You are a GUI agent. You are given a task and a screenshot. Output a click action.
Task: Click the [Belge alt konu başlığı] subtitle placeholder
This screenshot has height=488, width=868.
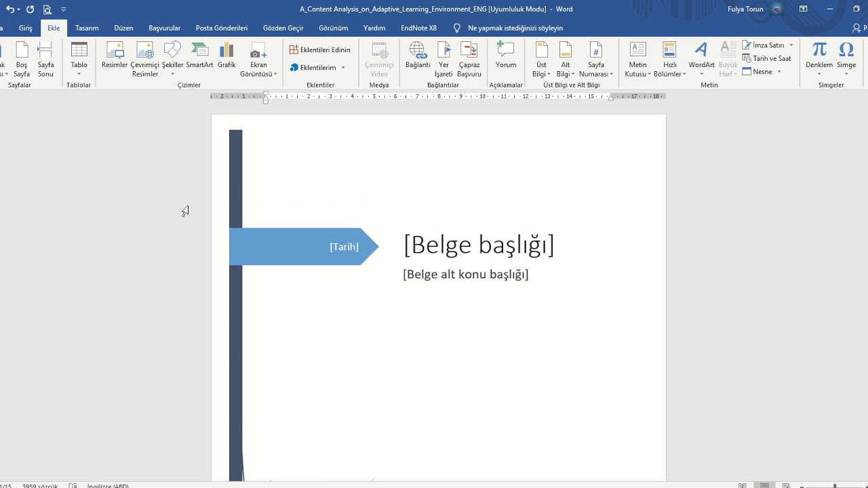[x=466, y=274]
